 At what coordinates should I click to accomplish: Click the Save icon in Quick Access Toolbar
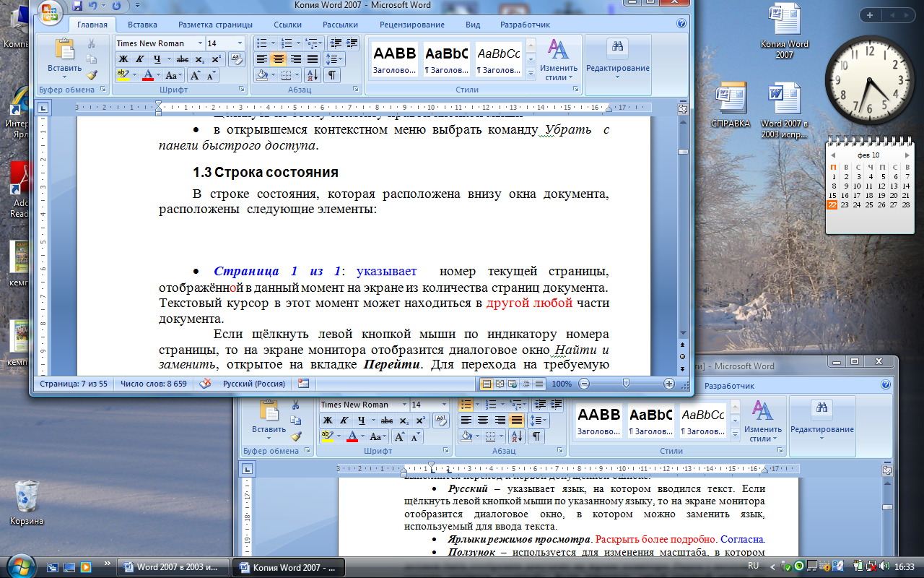click(77, 6)
